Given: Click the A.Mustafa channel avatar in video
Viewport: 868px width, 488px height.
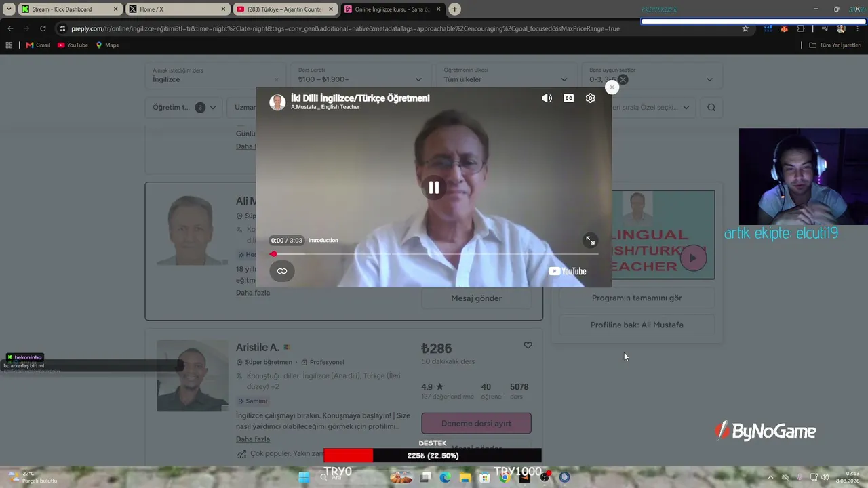Looking at the screenshot, I should click(x=277, y=102).
